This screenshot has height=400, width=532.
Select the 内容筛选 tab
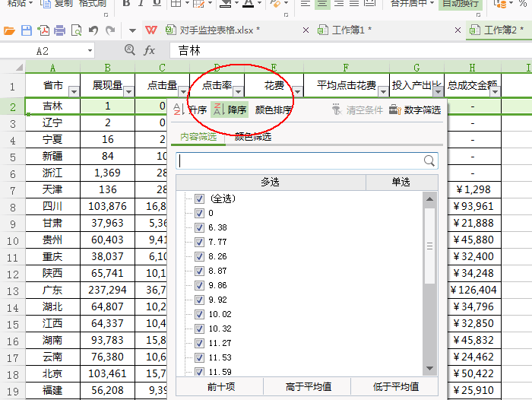[x=198, y=137]
